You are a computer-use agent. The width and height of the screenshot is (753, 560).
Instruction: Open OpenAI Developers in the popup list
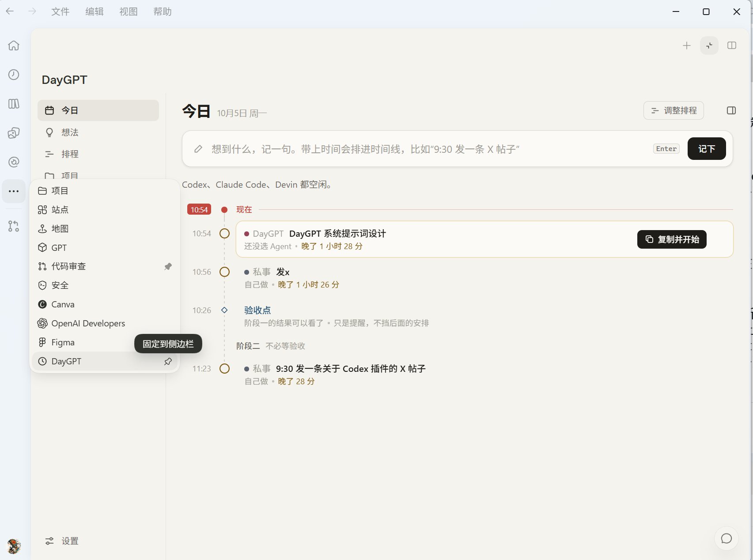pos(105,323)
